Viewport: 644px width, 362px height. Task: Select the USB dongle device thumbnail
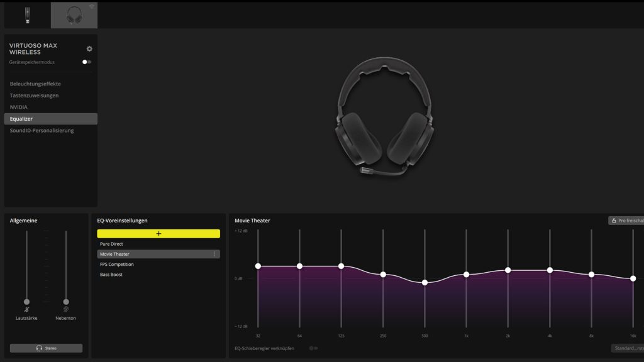click(x=27, y=14)
